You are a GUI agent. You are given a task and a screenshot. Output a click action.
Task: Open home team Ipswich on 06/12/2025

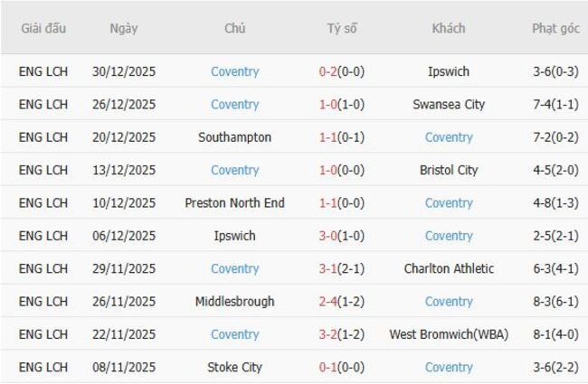point(234,236)
